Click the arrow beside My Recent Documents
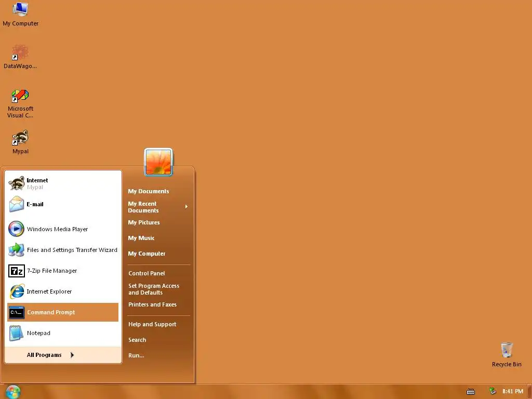The width and height of the screenshot is (532, 399). [x=187, y=207]
